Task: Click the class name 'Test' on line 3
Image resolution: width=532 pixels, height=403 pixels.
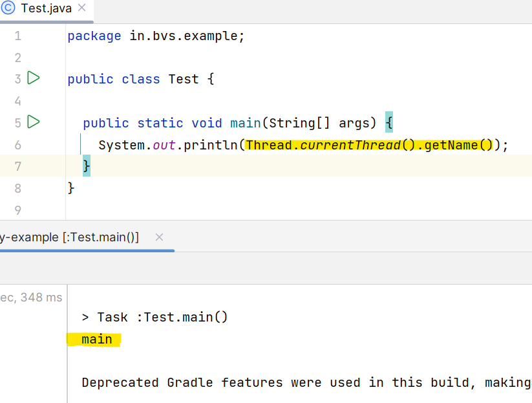Action: pyautogui.click(x=184, y=79)
